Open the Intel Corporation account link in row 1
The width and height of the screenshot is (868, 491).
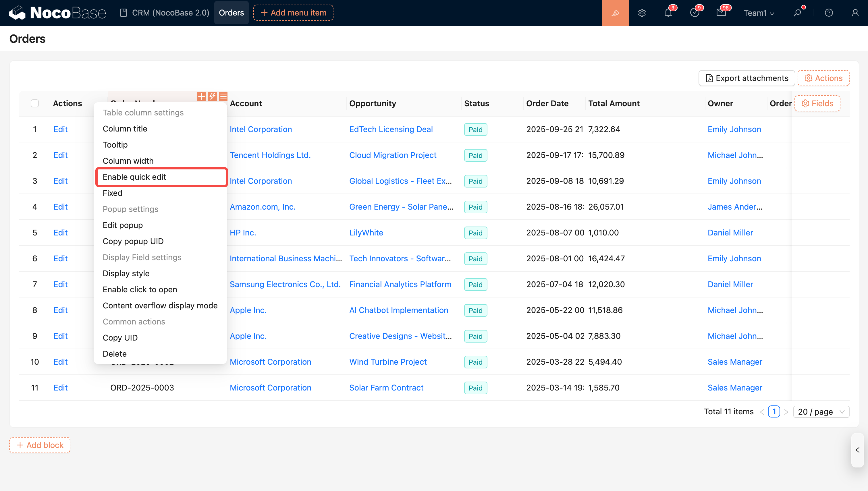[260, 129]
